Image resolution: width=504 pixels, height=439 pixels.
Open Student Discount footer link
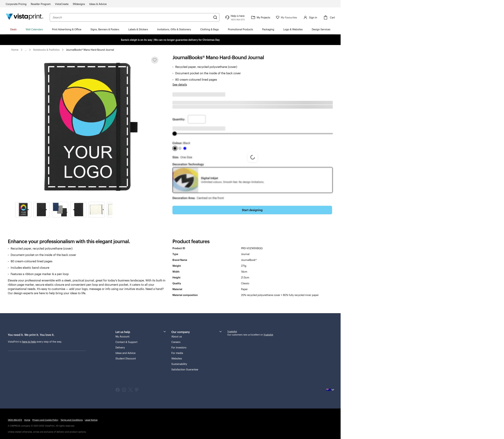pos(126,358)
